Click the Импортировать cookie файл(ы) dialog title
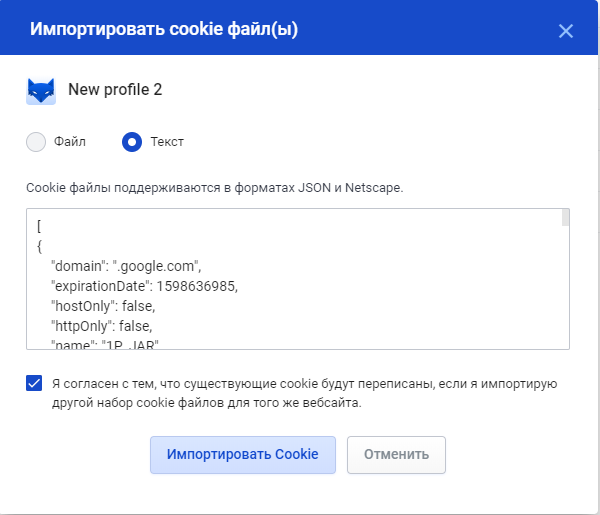The image size is (600, 515). pyautogui.click(x=164, y=29)
